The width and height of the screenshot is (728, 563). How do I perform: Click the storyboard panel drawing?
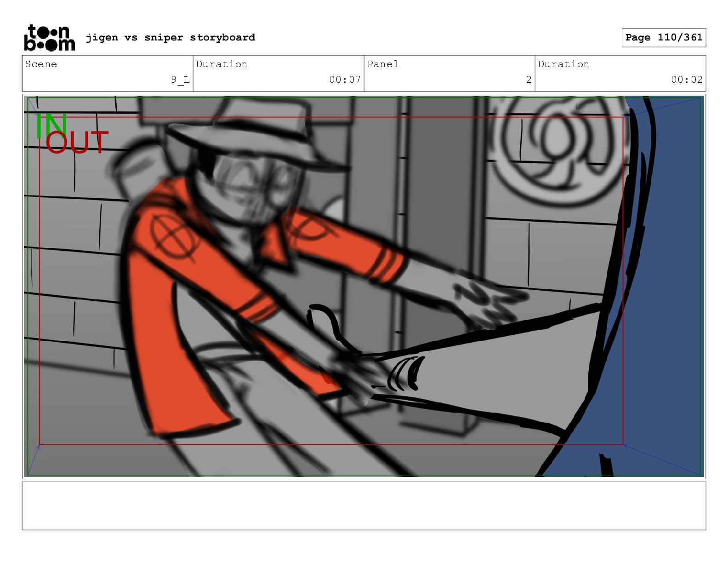(x=364, y=286)
